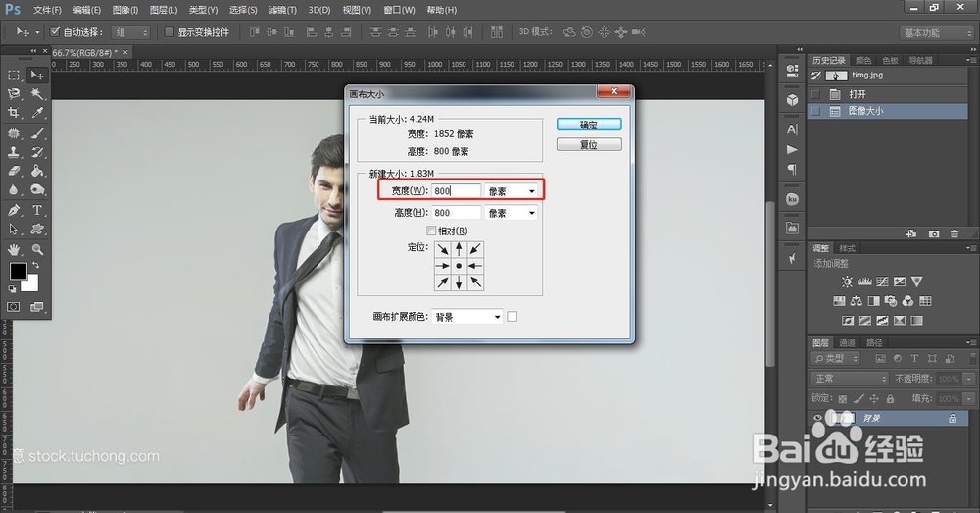Toggle history brush source for 图像大小 state
The image size is (980, 513).
pos(815,111)
